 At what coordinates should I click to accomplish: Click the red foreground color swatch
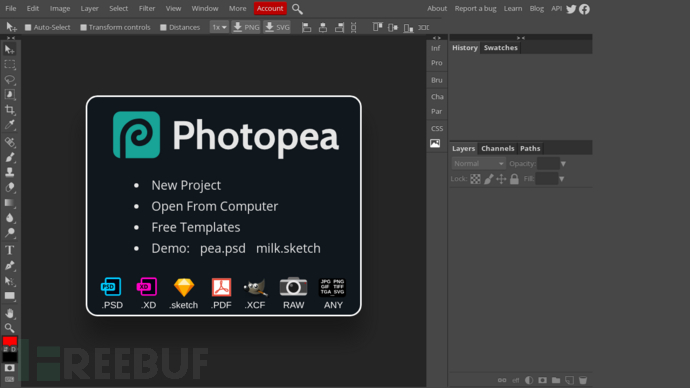[10, 341]
